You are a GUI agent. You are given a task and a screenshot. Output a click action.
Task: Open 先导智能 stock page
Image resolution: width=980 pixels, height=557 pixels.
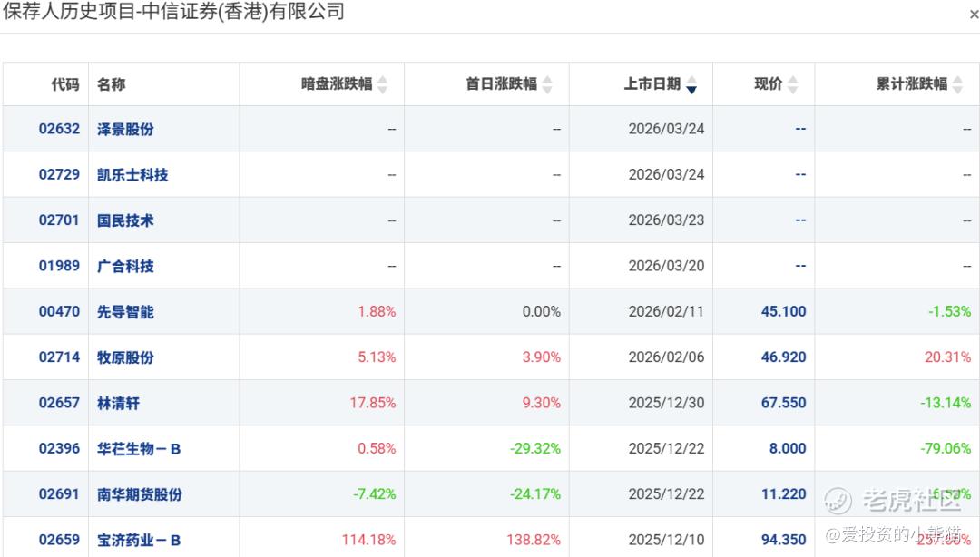125,312
